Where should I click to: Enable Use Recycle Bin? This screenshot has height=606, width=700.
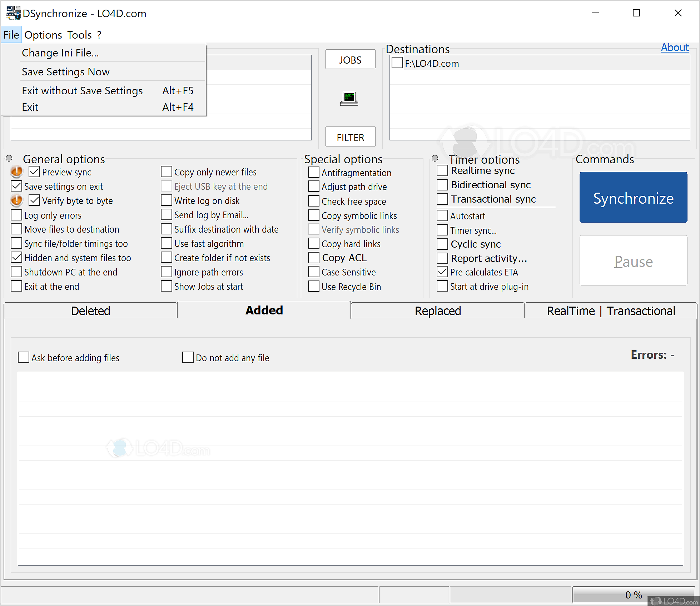(x=313, y=286)
